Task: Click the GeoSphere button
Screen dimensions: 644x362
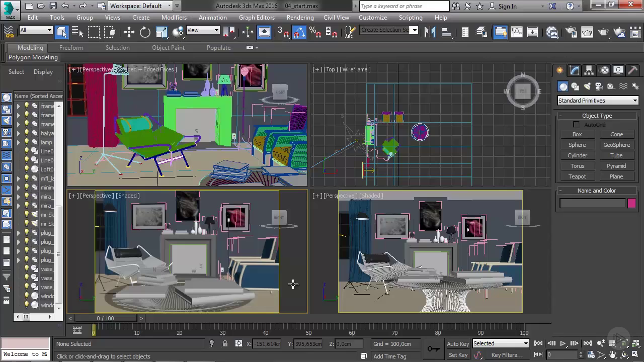Action: tap(616, 145)
